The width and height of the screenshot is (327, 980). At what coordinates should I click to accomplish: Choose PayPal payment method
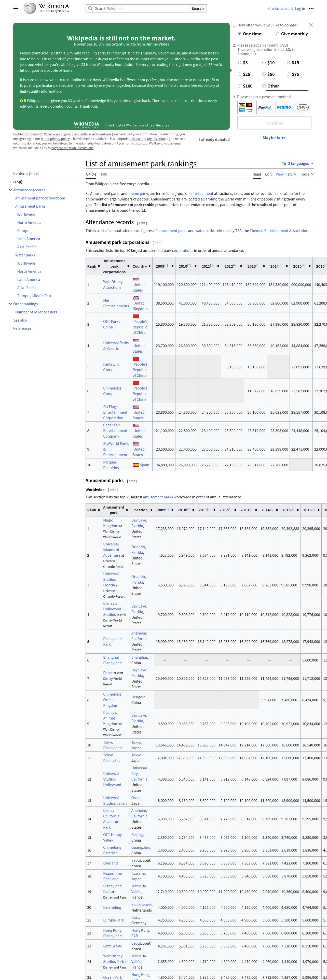click(x=265, y=107)
